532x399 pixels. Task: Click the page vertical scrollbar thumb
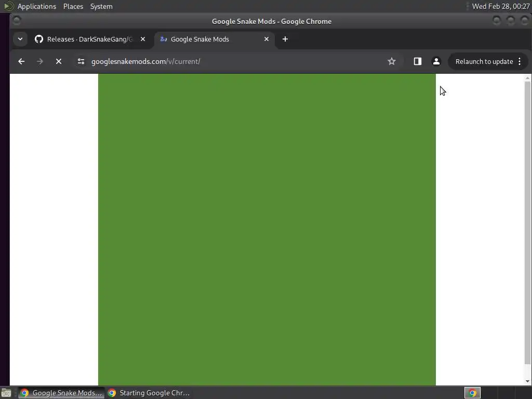(x=527, y=223)
